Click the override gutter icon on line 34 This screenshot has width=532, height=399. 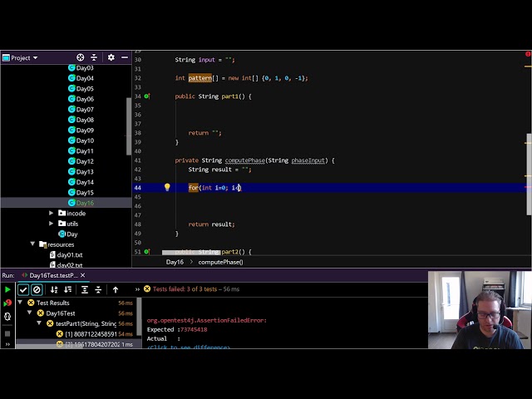pyautogui.click(x=147, y=96)
